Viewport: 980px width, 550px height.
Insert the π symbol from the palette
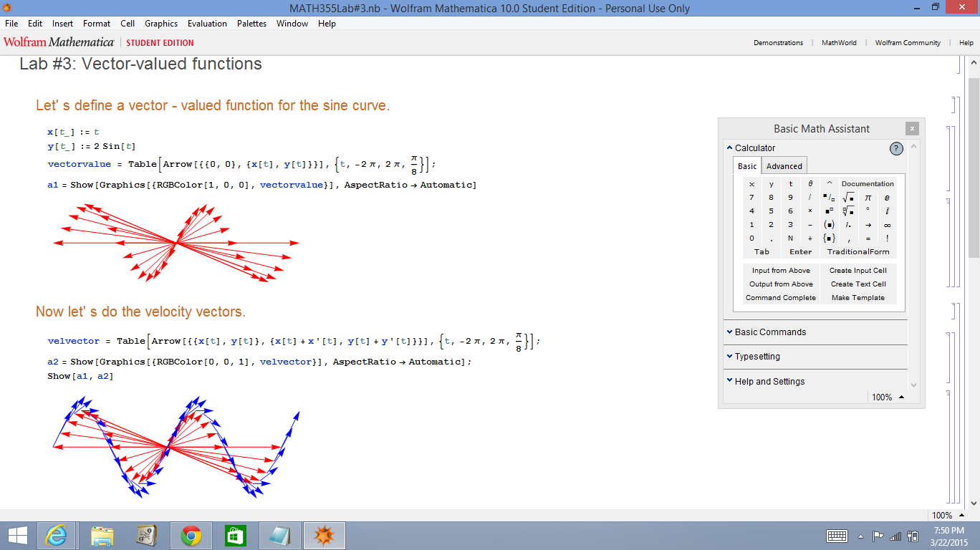[x=868, y=198]
